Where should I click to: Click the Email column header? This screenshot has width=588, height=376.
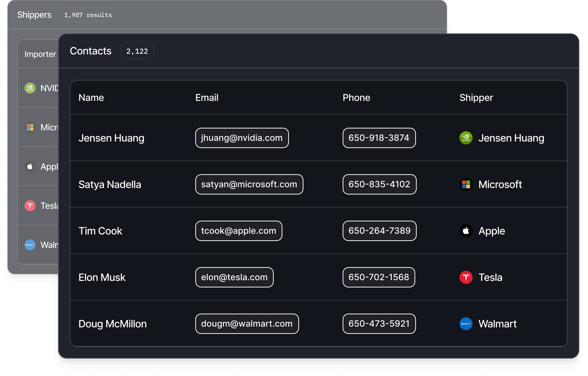pos(207,98)
